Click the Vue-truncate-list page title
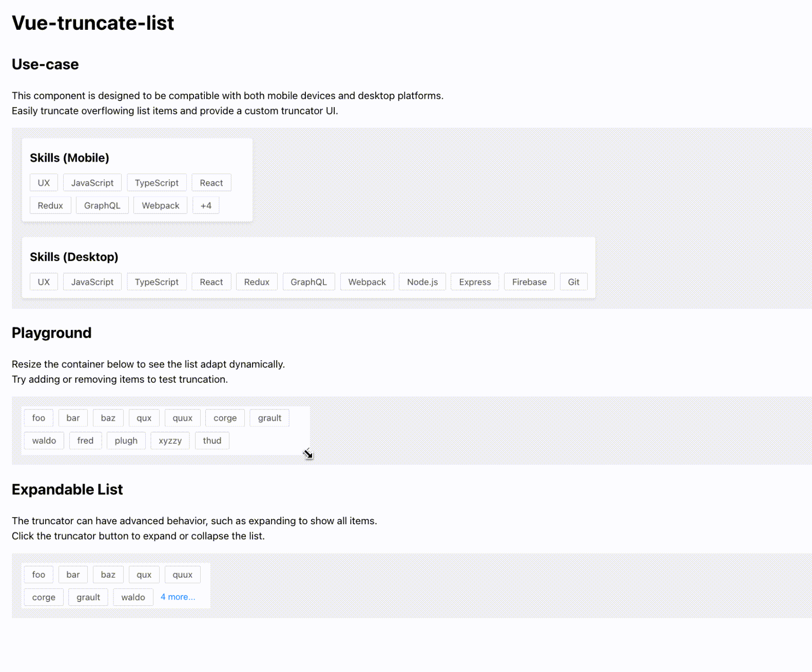This screenshot has width=812, height=672. point(93,23)
